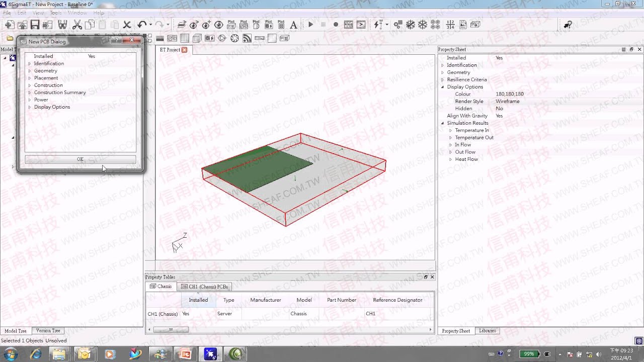
Task: Click the Hidden value No
Action: (x=499, y=109)
